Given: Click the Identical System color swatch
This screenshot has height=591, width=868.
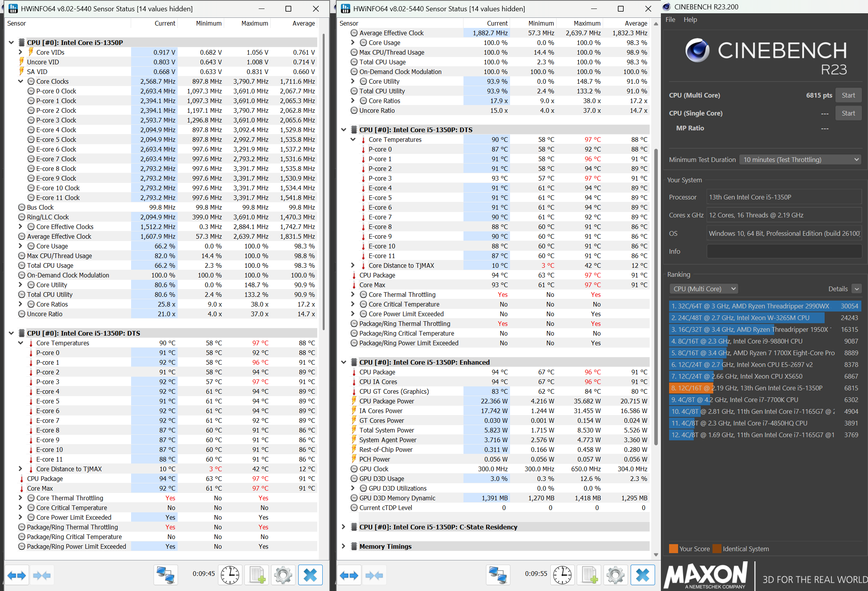Looking at the screenshot, I should click(717, 549).
